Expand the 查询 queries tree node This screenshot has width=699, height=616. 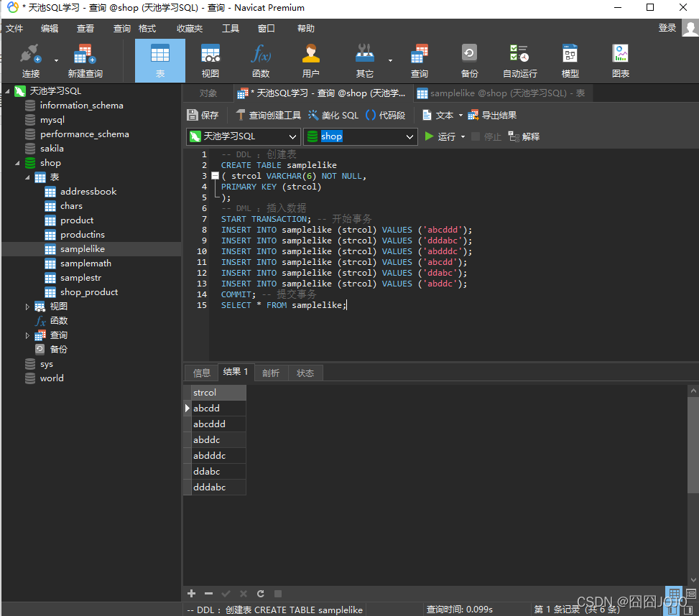point(27,335)
